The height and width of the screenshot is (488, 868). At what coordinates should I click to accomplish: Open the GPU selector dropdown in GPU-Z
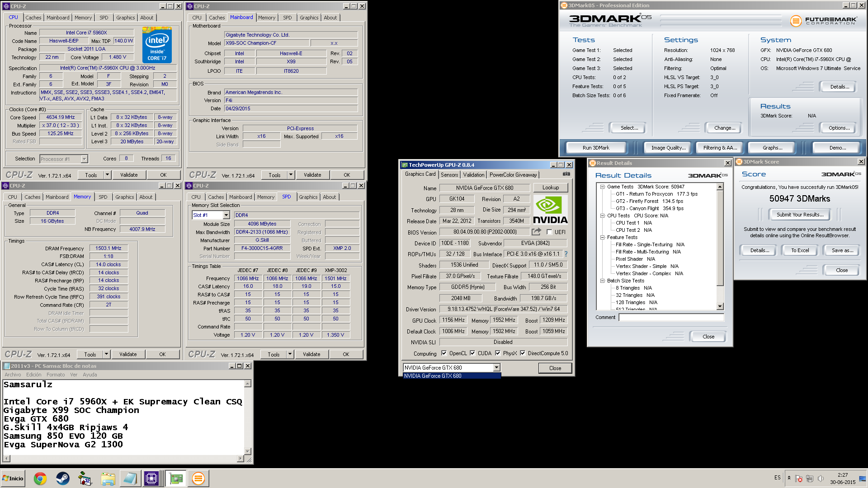pos(496,368)
